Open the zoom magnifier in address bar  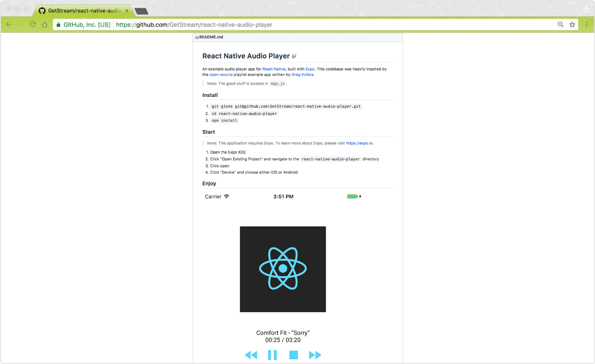coord(560,25)
